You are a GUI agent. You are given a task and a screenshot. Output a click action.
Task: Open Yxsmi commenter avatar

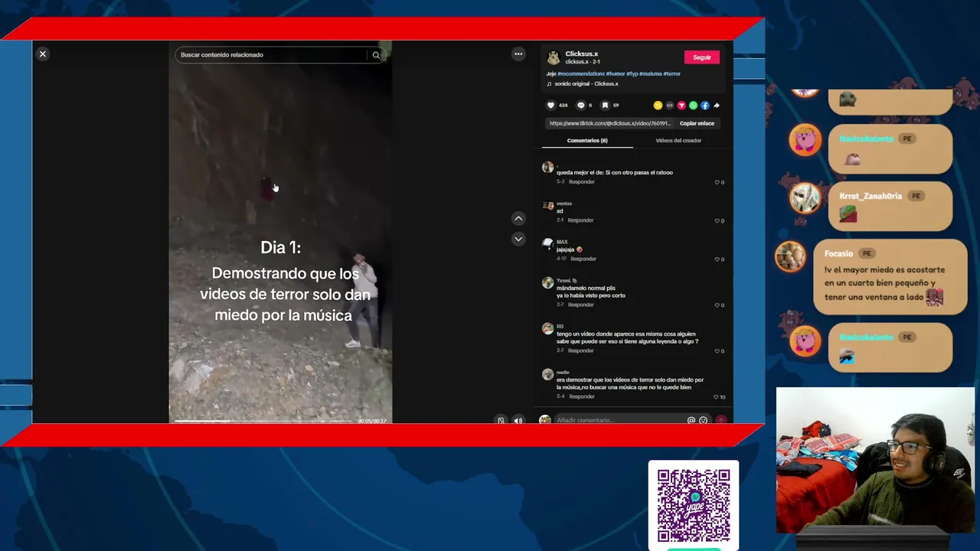pyautogui.click(x=547, y=283)
